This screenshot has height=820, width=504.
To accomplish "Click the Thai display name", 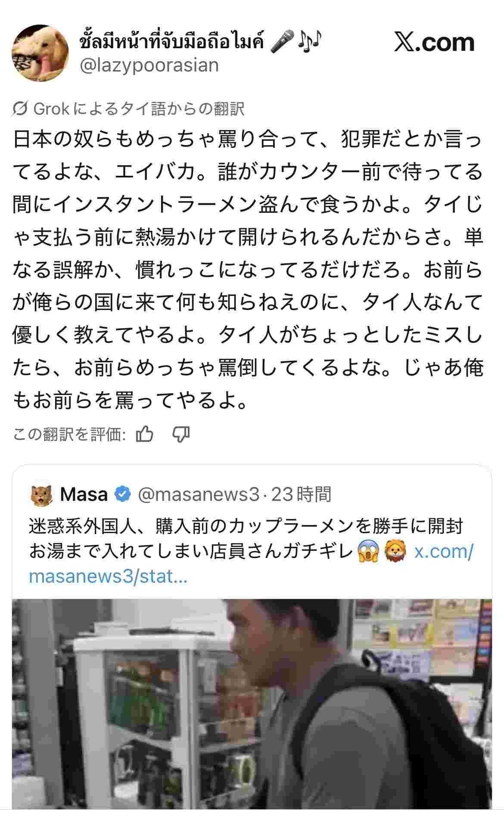I will [x=172, y=41].
